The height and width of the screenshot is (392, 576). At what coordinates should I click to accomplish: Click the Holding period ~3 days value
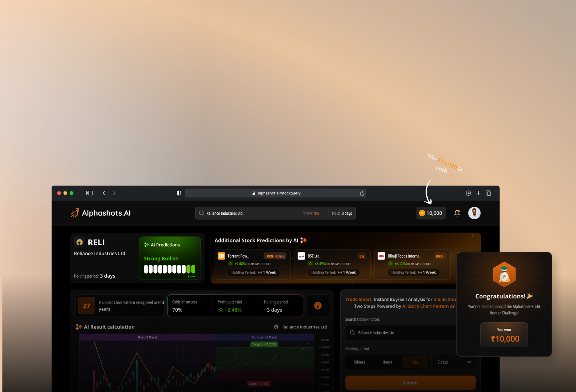pyautogui.click(x=273, y=310)
